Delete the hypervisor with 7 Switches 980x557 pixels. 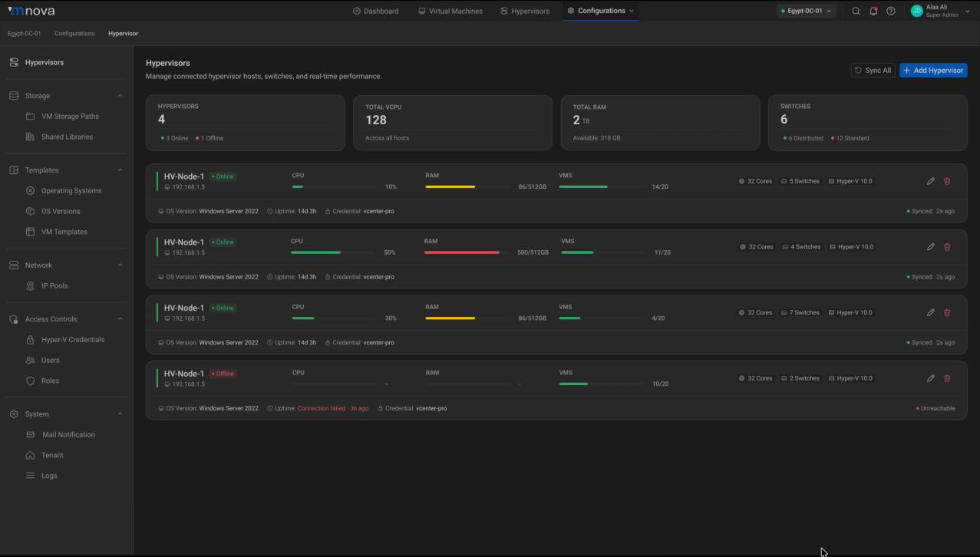pos(947,312)
